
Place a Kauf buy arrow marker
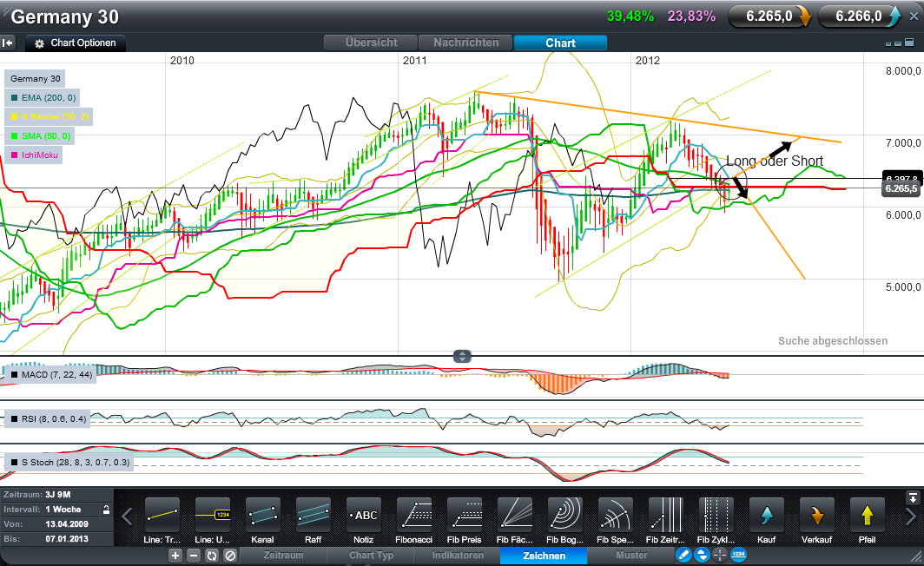(767, 515)
